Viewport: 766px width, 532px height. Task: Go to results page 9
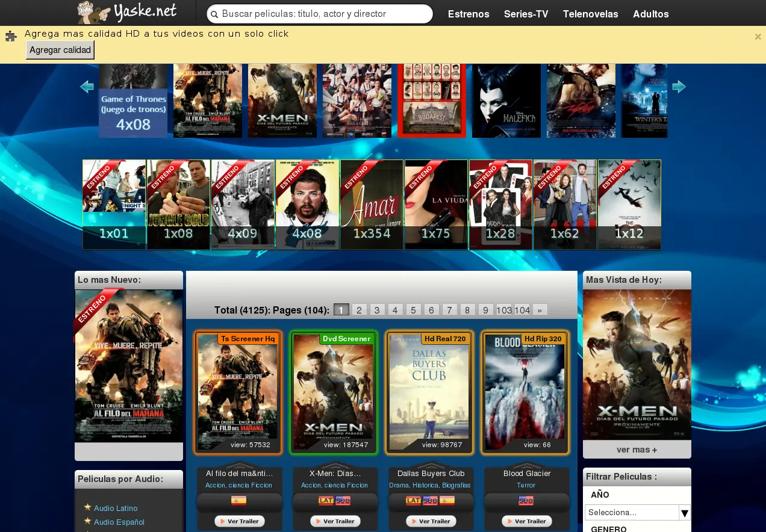pyautogui.click(x=485, y=310)
